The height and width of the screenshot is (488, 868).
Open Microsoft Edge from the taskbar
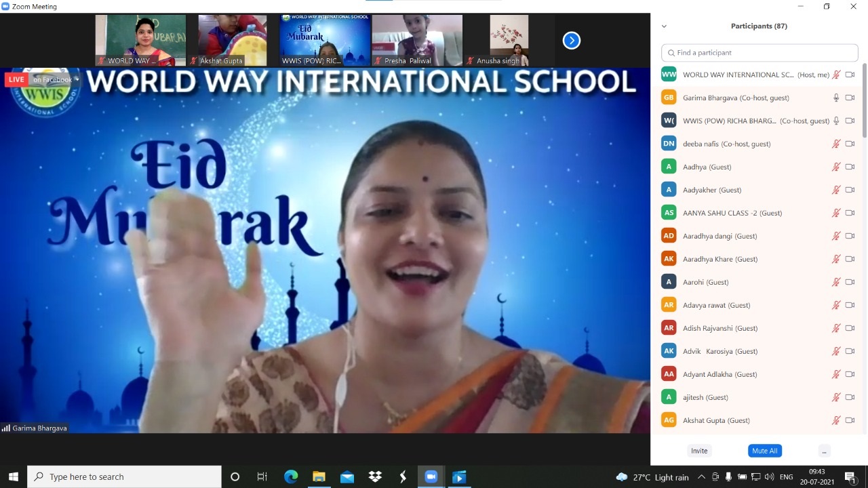pyautogui.click(x=291, y=477)
